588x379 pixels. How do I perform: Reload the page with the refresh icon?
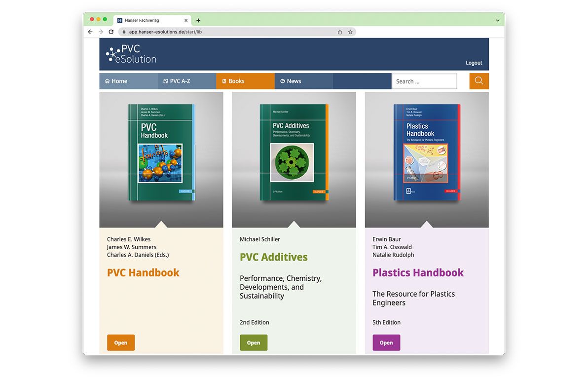coord(111,32)
